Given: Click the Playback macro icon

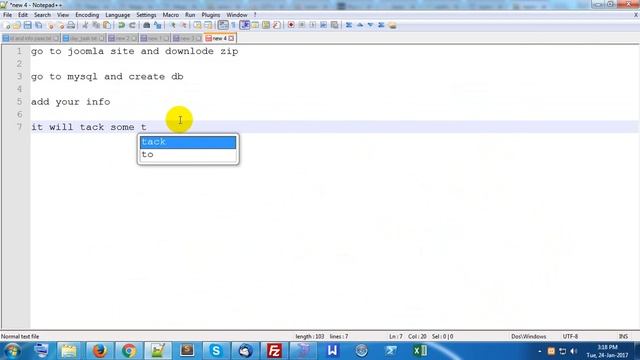Looking at the screenshot, I should click(x=313, y=25).
